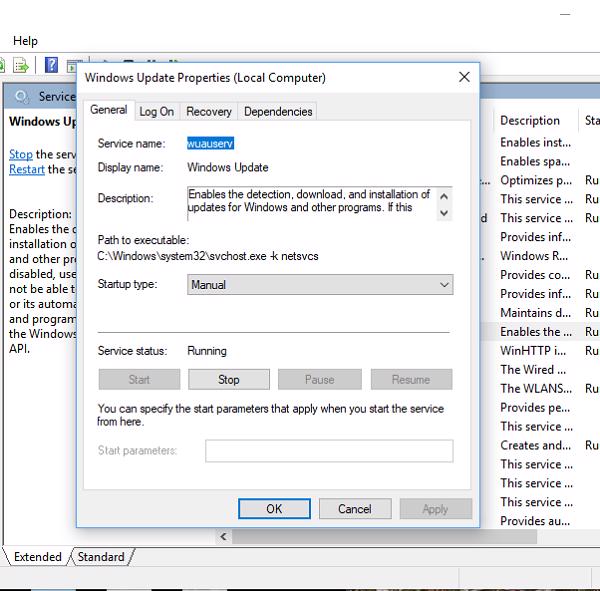Click the Cancel button
Image resolution: width=600 pixels, height=591 pixels.
[x=355, y=509]
